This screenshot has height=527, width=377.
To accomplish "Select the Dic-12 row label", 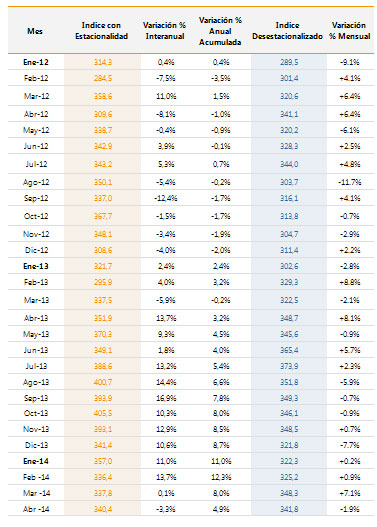I will (x=36, y=250).
